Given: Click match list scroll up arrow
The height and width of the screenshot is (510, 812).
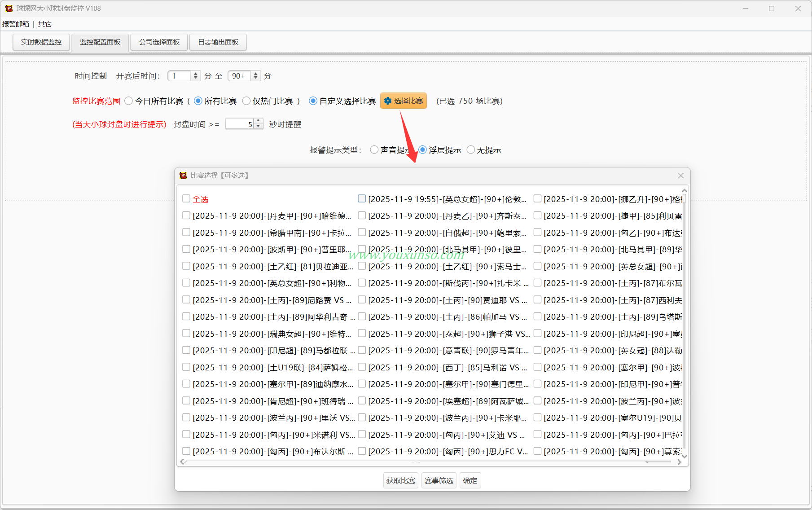Looking at the screenshot, I should (x=684, y=191).
